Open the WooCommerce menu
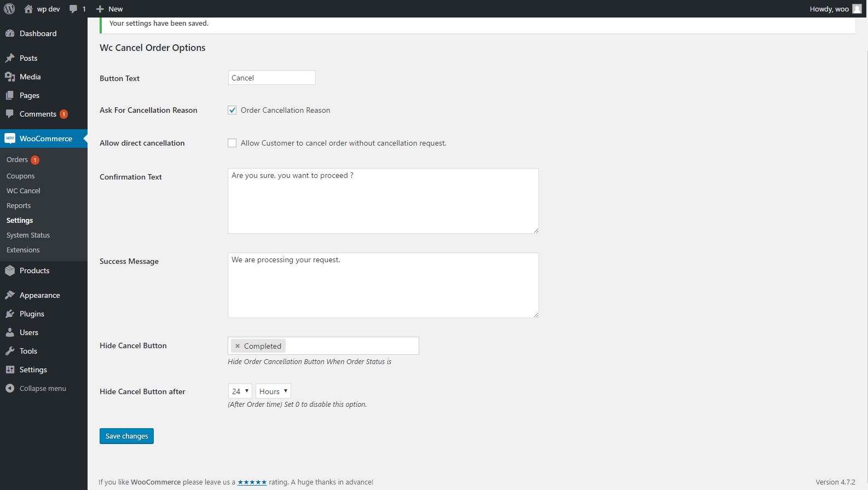868x490 pixels. pos(44,139)
